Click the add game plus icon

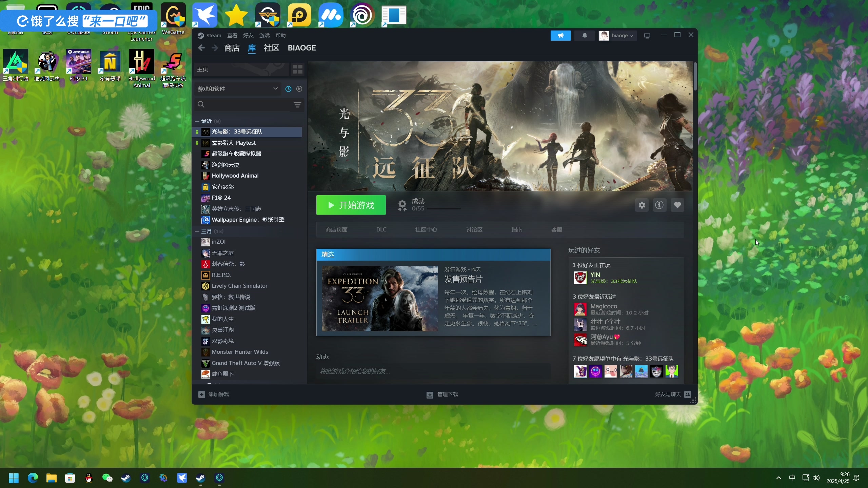coord(202,394)
